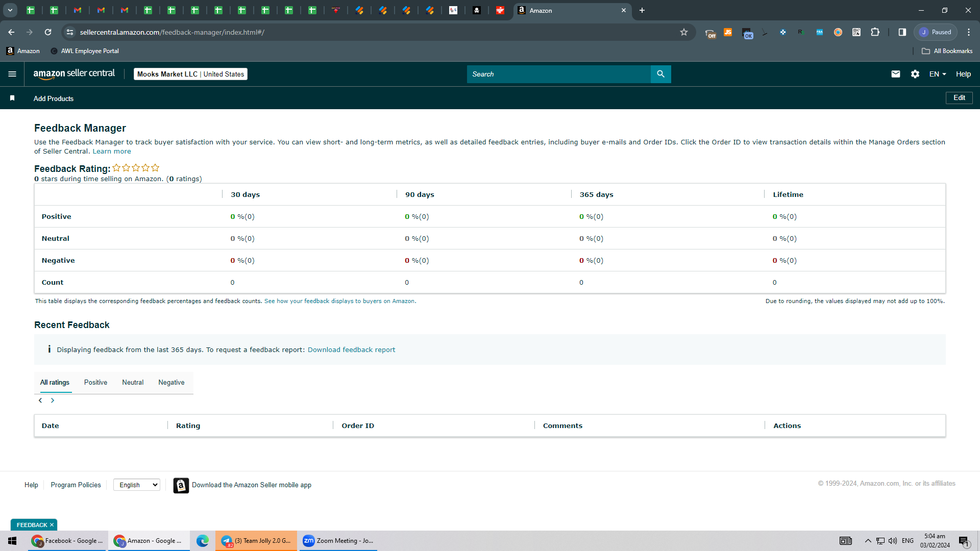Click the extension icon with Off badge
The width and height of the screenshot is (980, 551).
point(710,33)
